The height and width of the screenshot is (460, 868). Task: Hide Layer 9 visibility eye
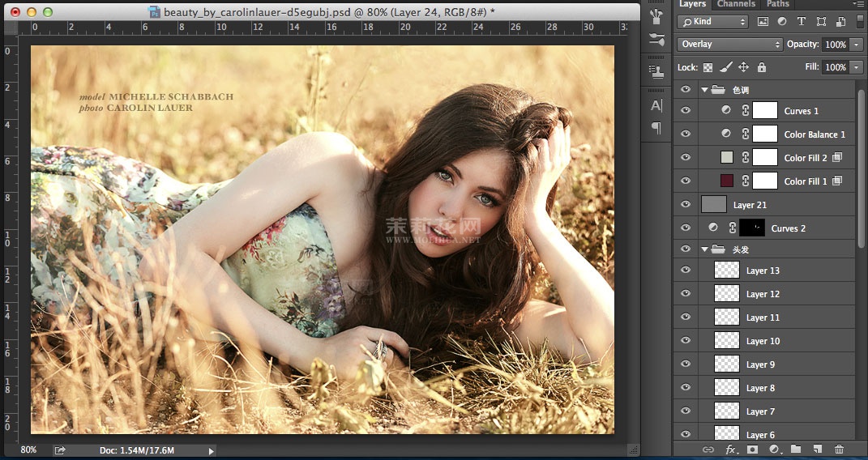click(x=686, y=364)
